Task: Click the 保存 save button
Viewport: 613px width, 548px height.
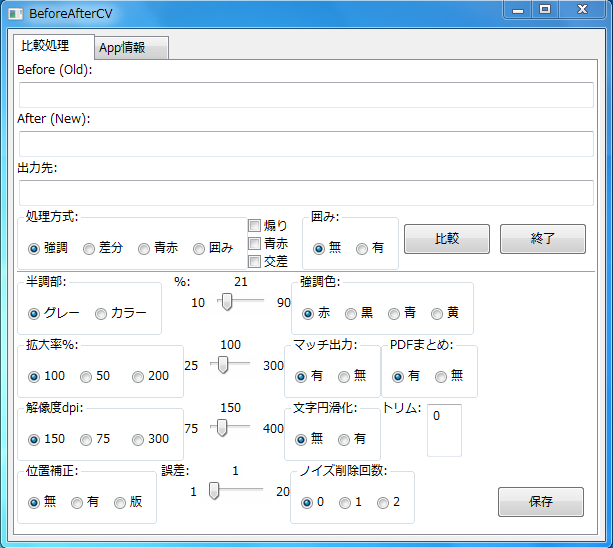Action: coord(541,502)
